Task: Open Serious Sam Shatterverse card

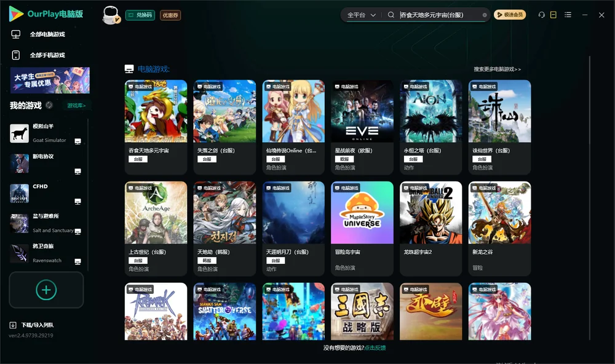Action: pyautogui.click(x=224, y=312)
